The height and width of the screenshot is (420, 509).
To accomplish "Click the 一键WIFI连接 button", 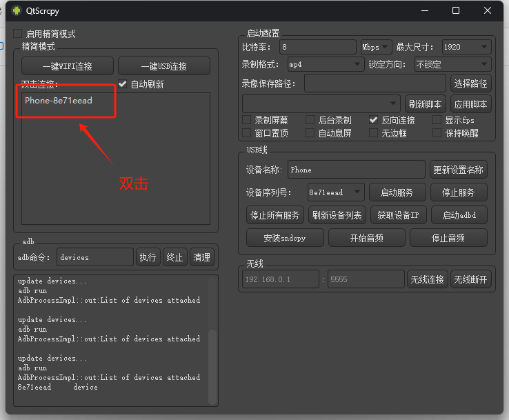I will [x=67, y=66].
